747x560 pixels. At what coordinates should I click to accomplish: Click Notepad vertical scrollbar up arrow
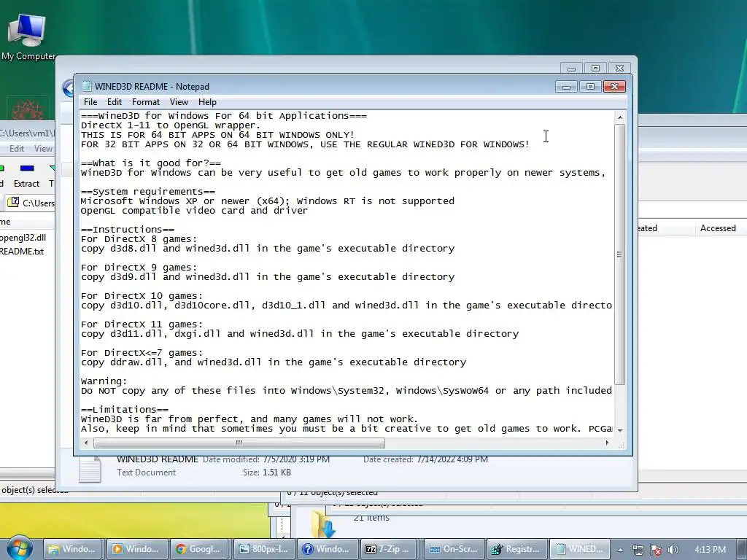pos(620,117)
